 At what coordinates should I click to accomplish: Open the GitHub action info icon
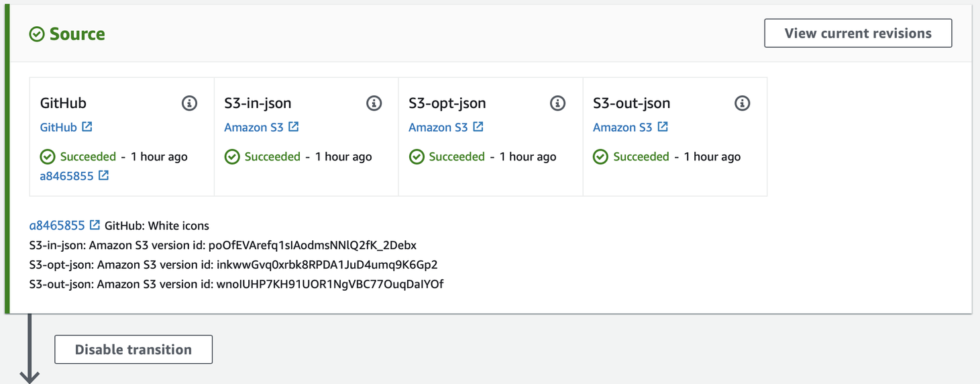coord(189,103)
